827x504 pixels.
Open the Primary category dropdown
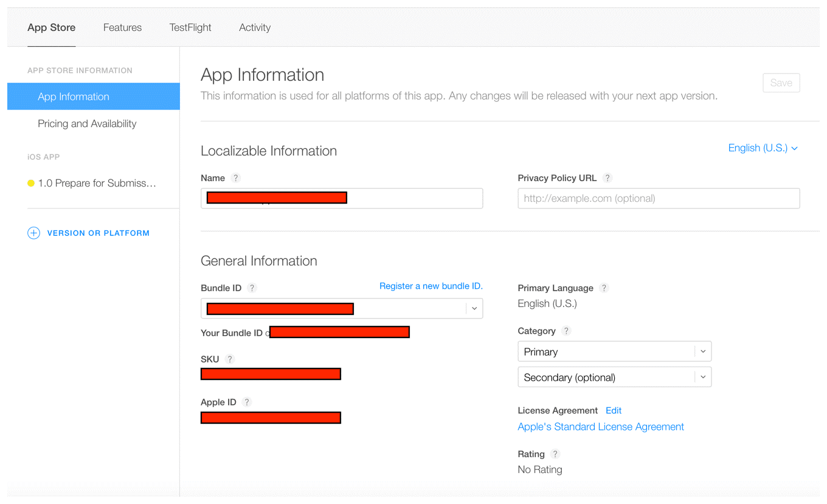click(702, 351)
